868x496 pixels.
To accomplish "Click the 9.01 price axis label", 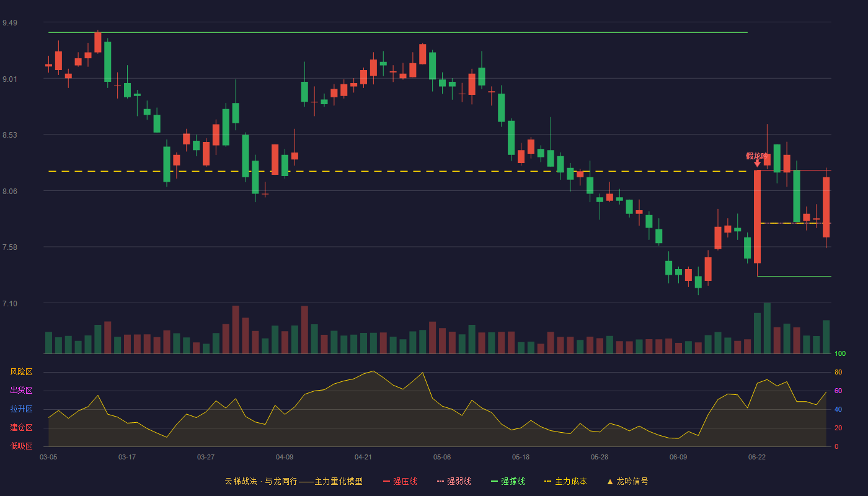I will pyautogui.click(x=9, y=79).
